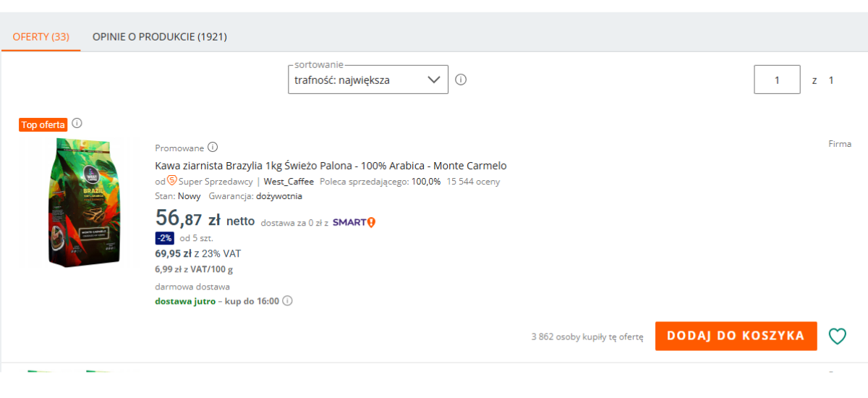Click the page number input field
868x398 pixels.
point(777,80)
